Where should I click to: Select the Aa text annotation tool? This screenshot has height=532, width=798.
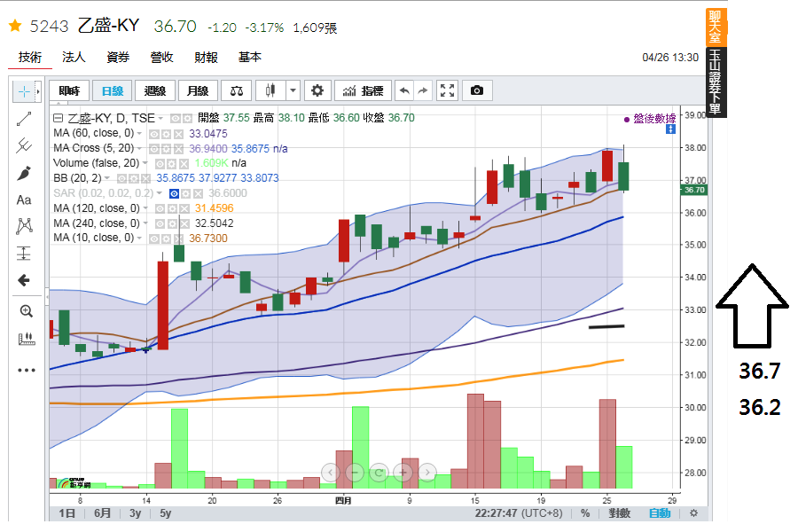click(24, 200)
